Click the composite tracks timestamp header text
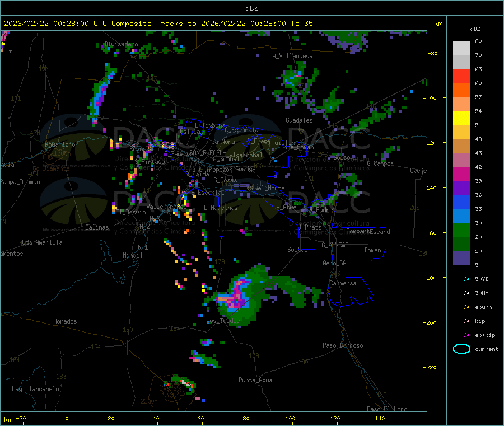The height and width of the screenshot is (426, 504). (158, 24)
